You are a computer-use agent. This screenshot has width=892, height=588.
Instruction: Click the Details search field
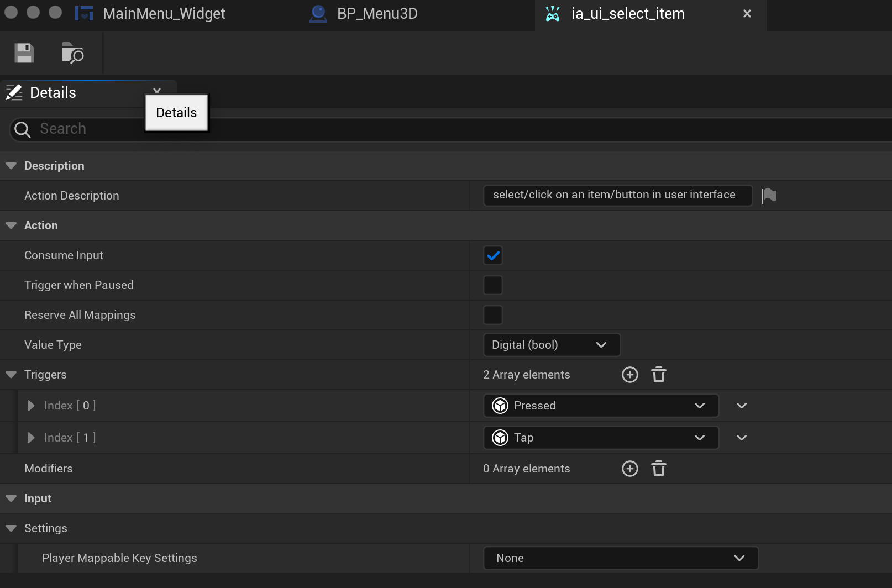[x=450, y=129]
